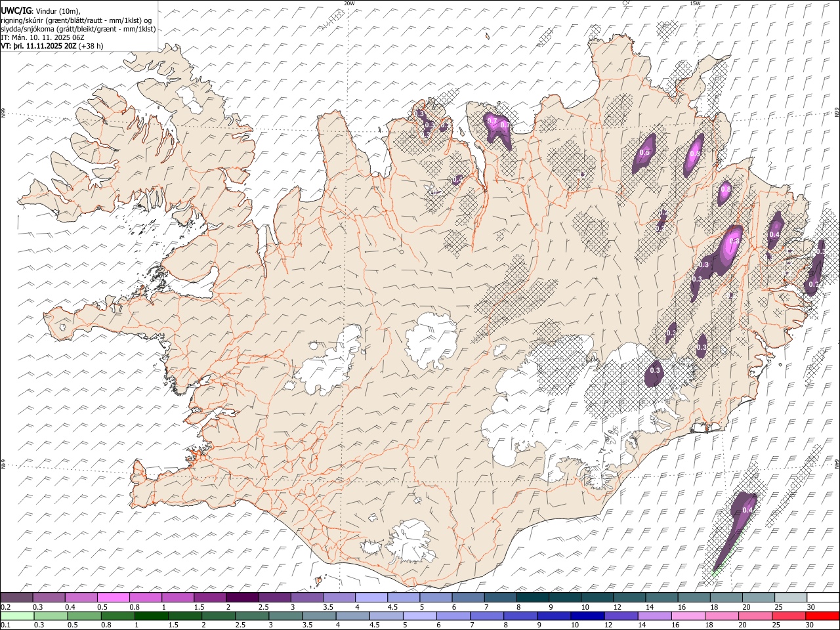Click the 12 teal swatch in upper legend row
The width and height of the screenshot is (840, 630).
tap(629, 598)
